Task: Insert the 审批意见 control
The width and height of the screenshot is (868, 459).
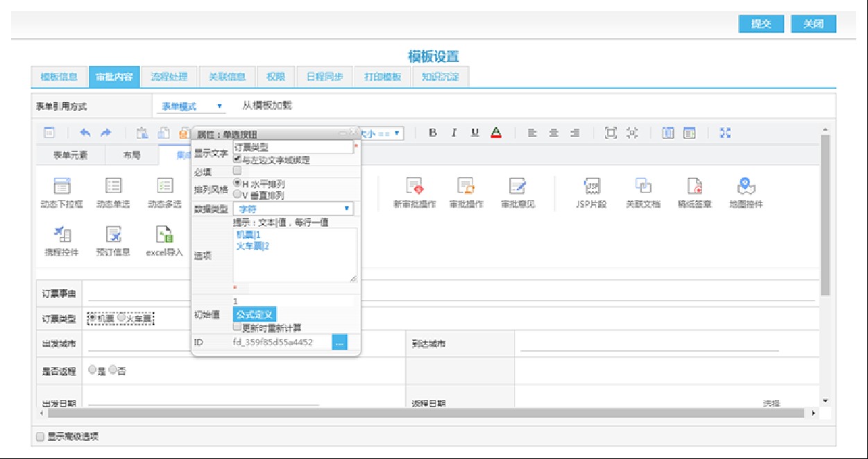Action: point(518,186)
